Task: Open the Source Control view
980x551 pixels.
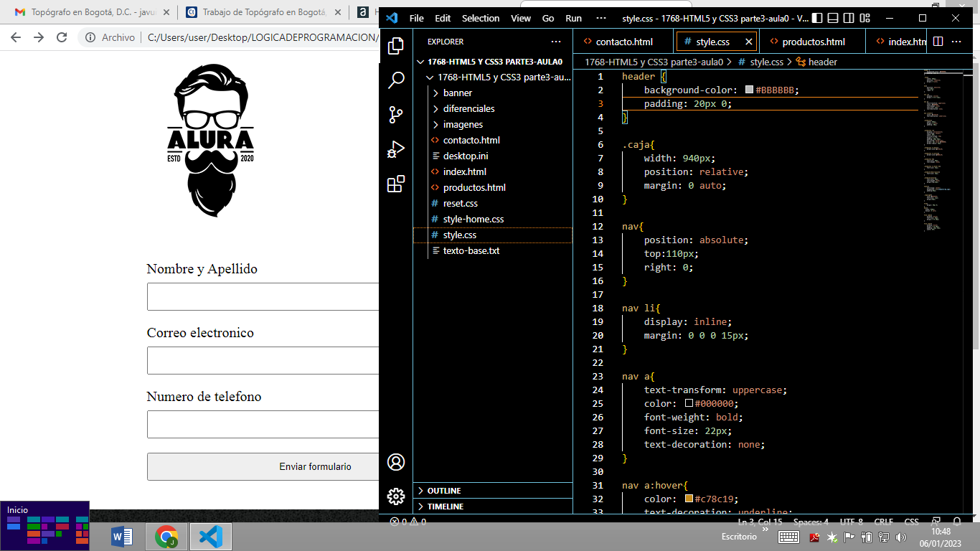Action: click(396, 115)
